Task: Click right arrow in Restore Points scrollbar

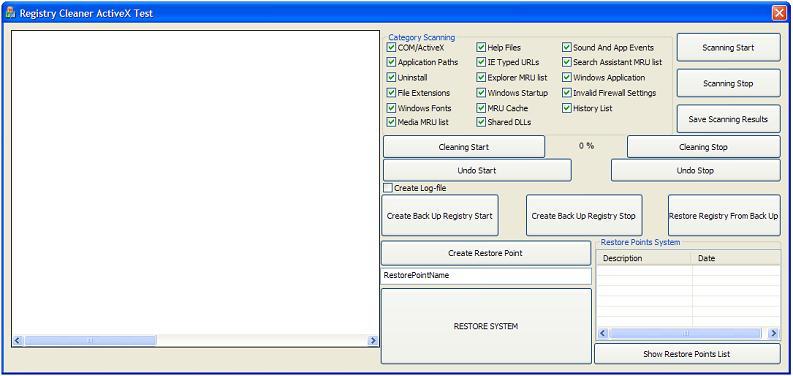Action: click(773, 333)
